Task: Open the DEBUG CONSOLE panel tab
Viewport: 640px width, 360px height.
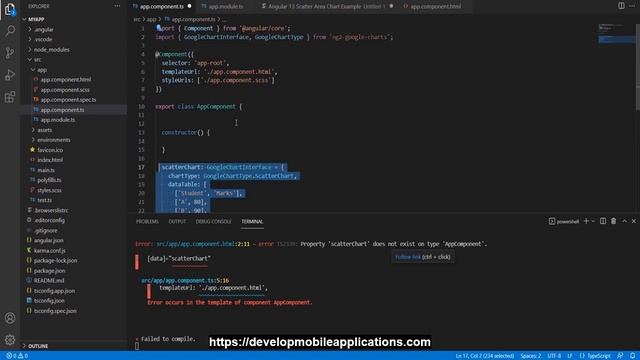Action: click(x=213, y=222)
